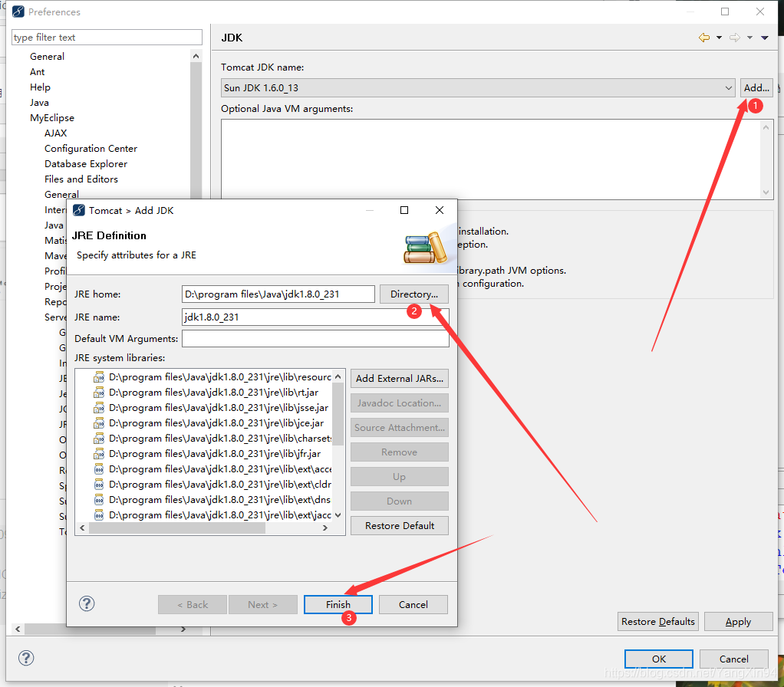Click the Default VM Arguments field
This screenshot has height=687, width=784.
(x=315, y=339)
